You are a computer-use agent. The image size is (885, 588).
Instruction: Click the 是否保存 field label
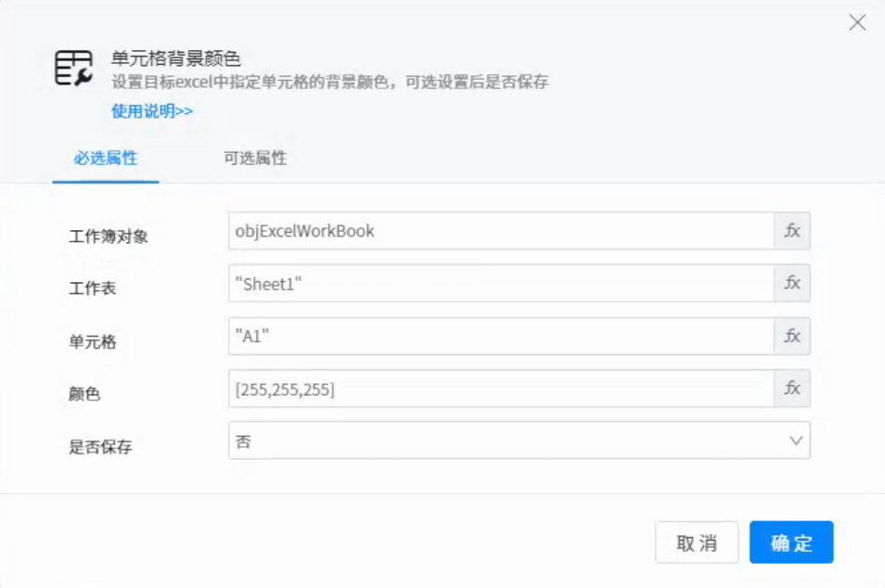click(100, 447)
